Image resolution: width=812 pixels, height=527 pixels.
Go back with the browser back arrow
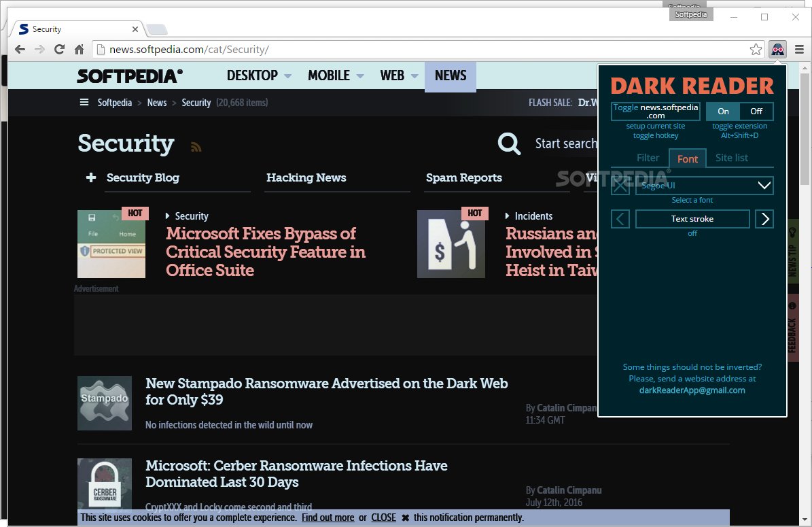click(x=20, y=49)
